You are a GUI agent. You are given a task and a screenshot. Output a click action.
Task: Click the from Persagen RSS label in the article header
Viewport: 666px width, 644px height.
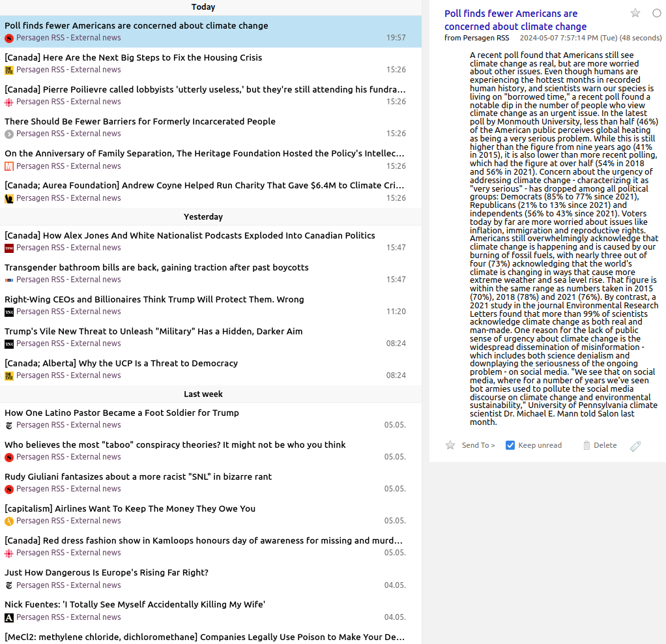pyautogui.click(x=476, y=38)
